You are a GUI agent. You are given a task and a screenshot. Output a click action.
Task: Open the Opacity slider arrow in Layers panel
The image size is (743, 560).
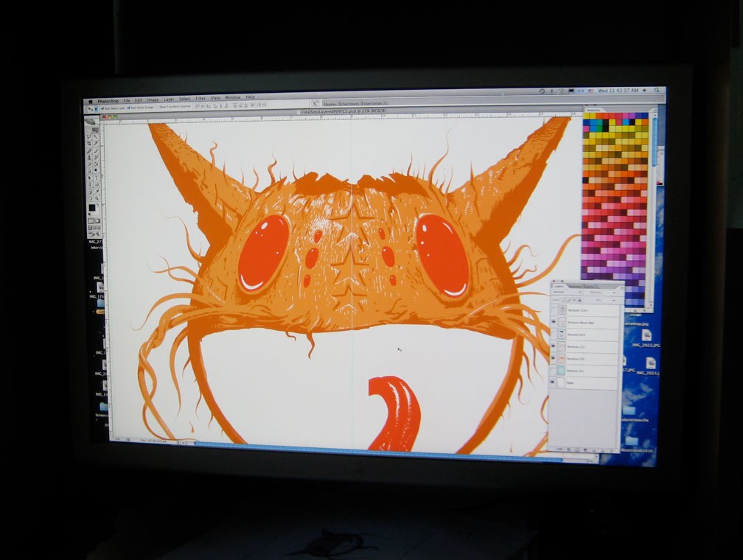614,293
